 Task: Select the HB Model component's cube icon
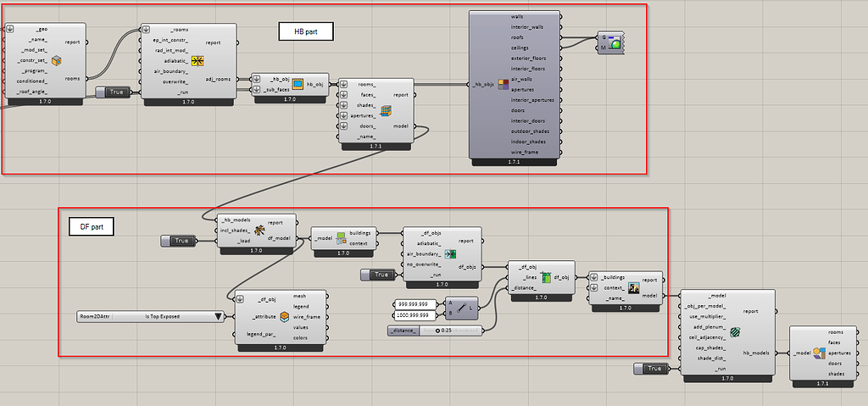387,110
